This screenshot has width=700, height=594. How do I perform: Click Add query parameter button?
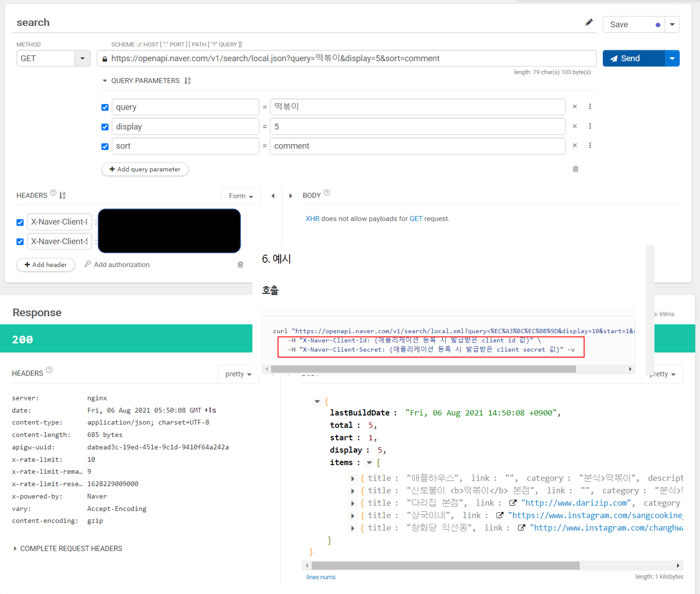(x=145, y=169)
